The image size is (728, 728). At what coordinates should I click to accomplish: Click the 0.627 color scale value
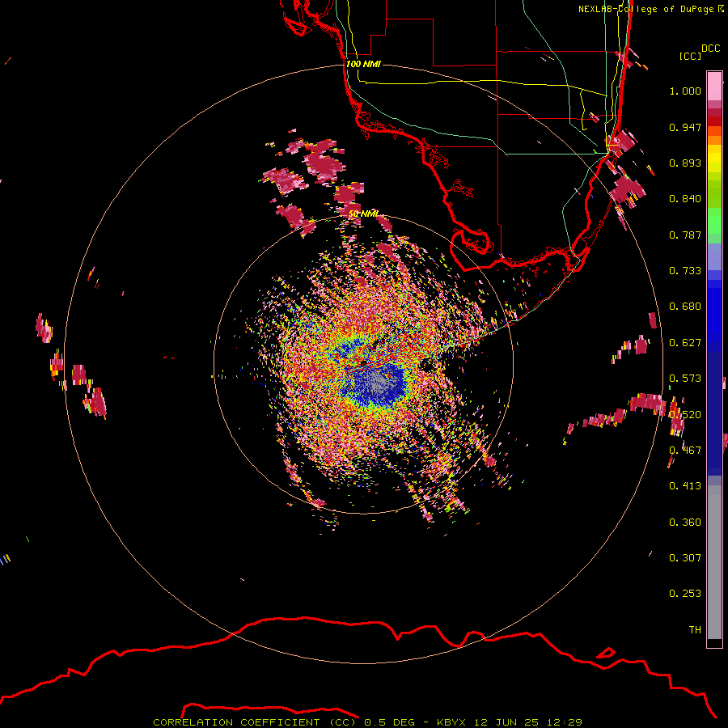(685, 343)
